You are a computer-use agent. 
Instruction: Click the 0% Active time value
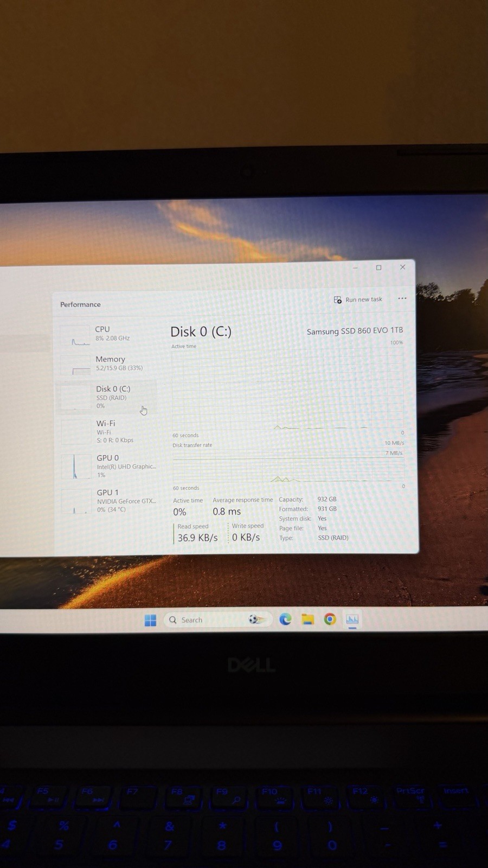179,512
